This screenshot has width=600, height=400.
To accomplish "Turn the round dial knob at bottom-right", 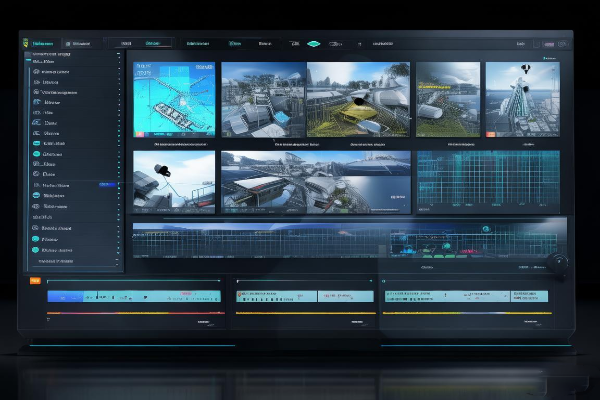I will pyautogui.click(x=558, y=263).
